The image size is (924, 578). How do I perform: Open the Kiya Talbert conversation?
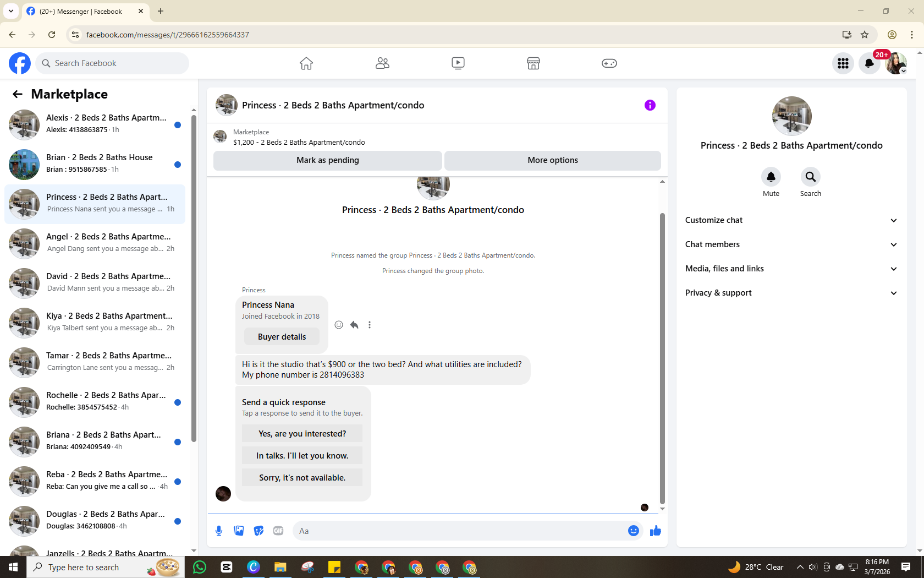tap(95, 323)
